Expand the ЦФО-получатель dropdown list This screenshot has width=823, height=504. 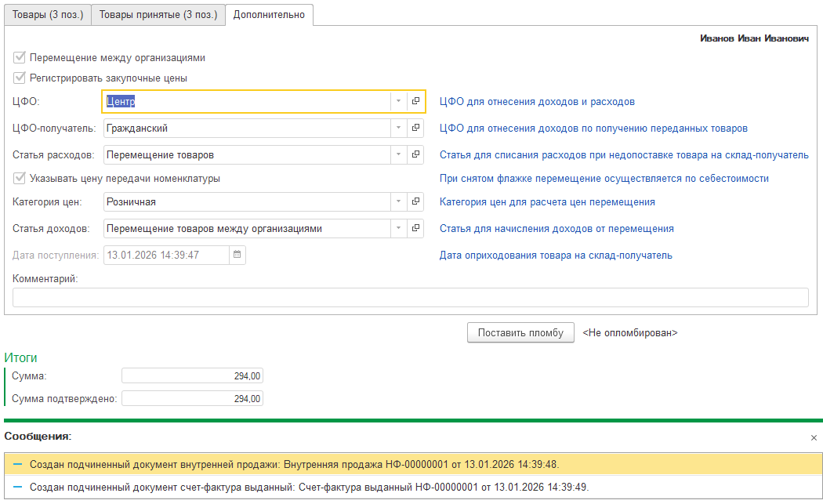(398, 128)
